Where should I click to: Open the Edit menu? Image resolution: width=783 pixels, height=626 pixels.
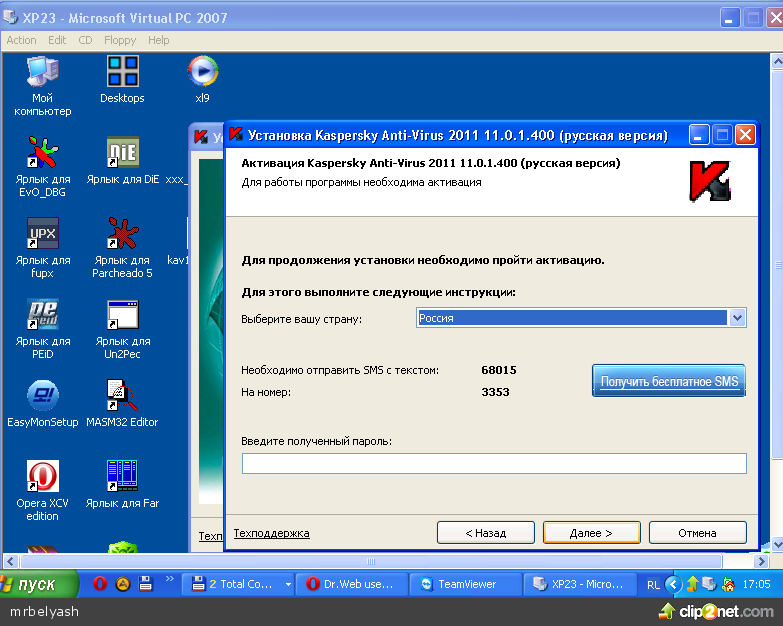click(x=57, y=40)
